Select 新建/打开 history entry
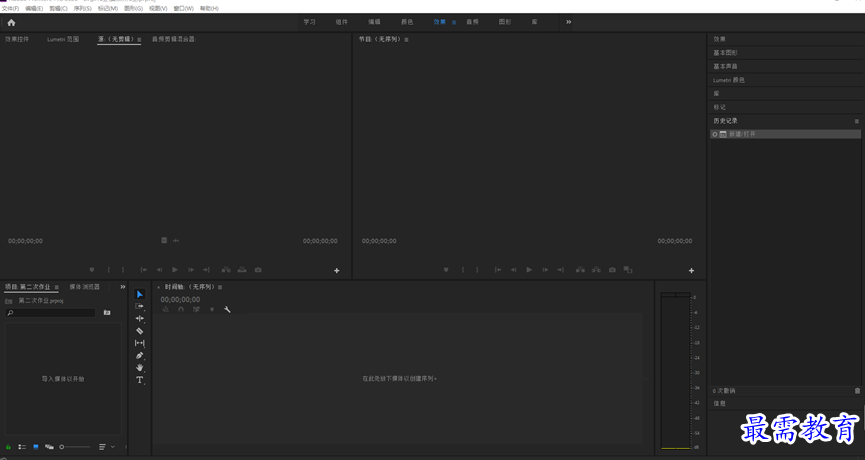This screenshot has width=865, height=460. [785, 134]
